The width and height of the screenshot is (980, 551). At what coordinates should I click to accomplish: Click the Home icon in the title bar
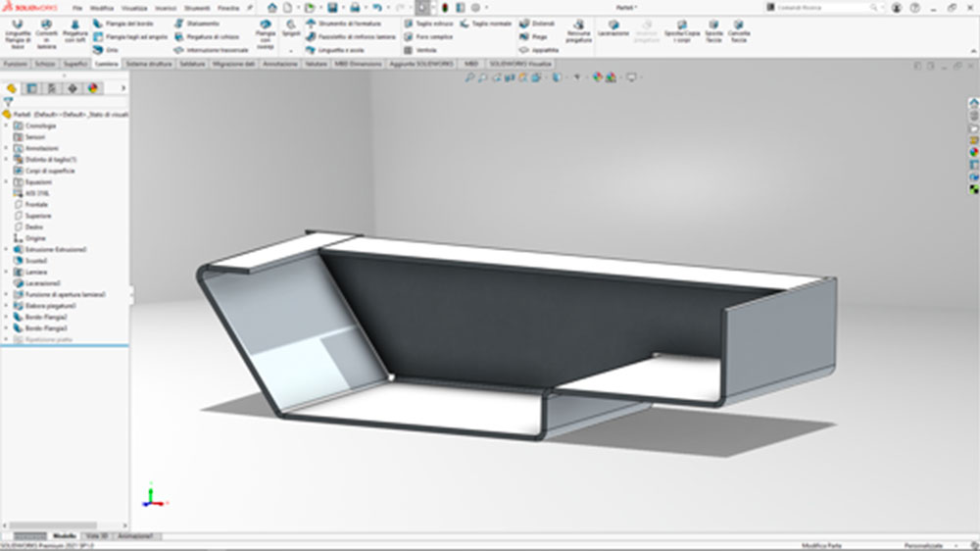click(271, 8)
